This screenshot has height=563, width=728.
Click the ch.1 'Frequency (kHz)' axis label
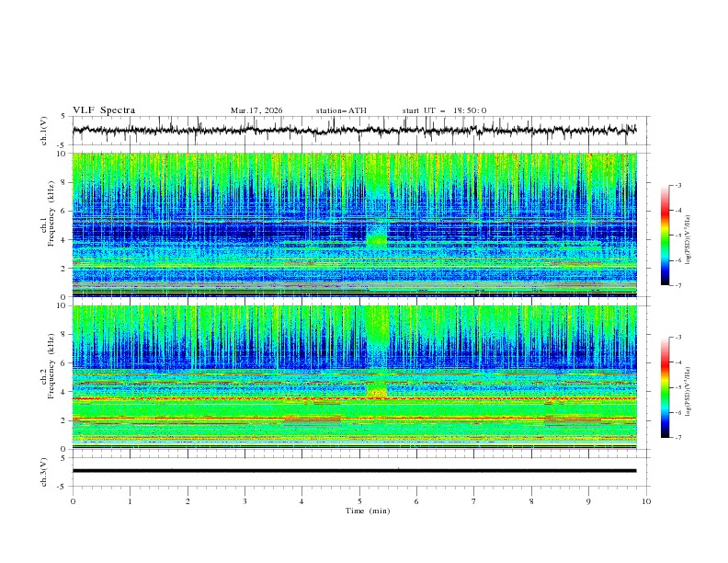[51, 214]
